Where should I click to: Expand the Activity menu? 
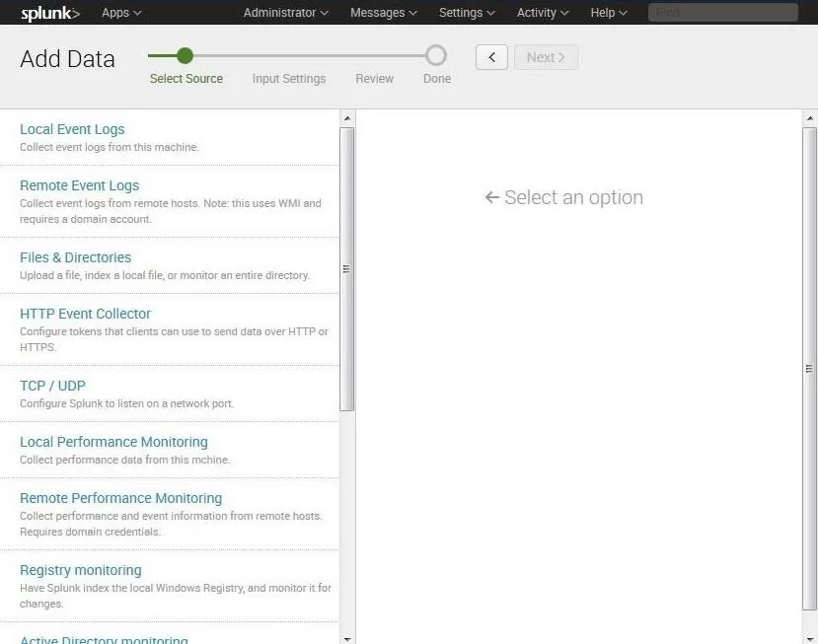(x=543, y=13)
